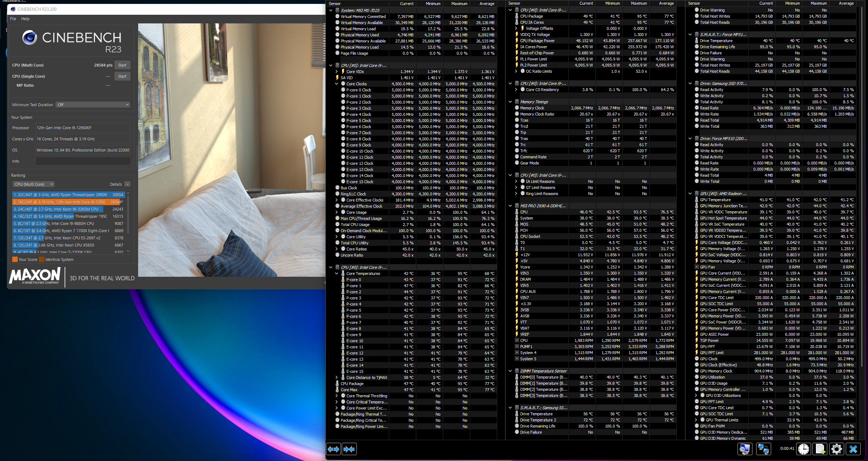
Task: Select ranking entry 12th Gen Intel Core i9-1290
Action: [68, 202]
